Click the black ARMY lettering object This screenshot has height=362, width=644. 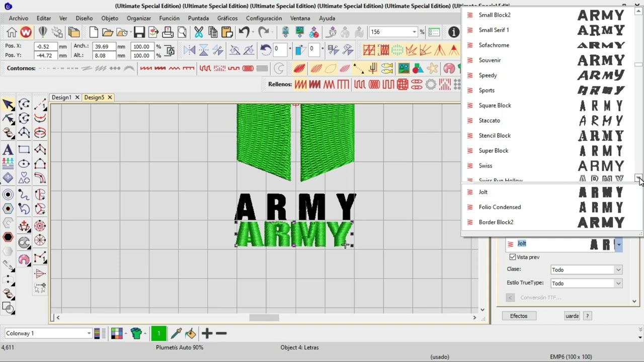click(x=295, y=207)
